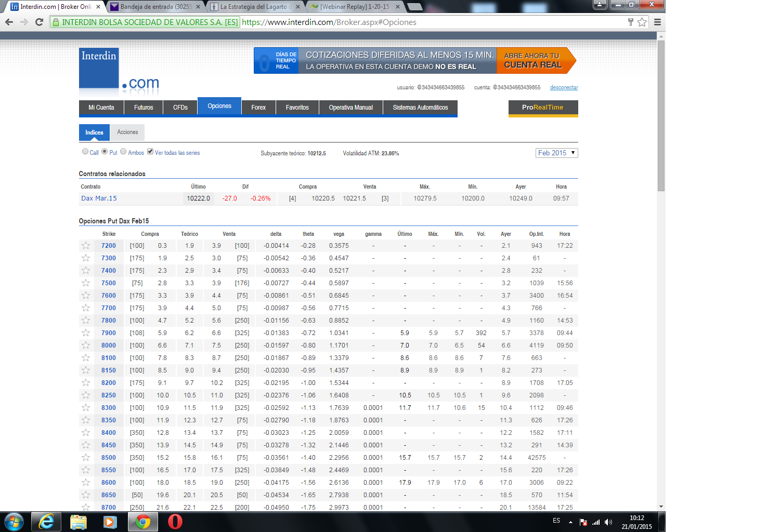This screenshot has height=532, width=780.
Task: Bookmark this page with the star icon
Action: pyautogui.click(x=642, y=22)
